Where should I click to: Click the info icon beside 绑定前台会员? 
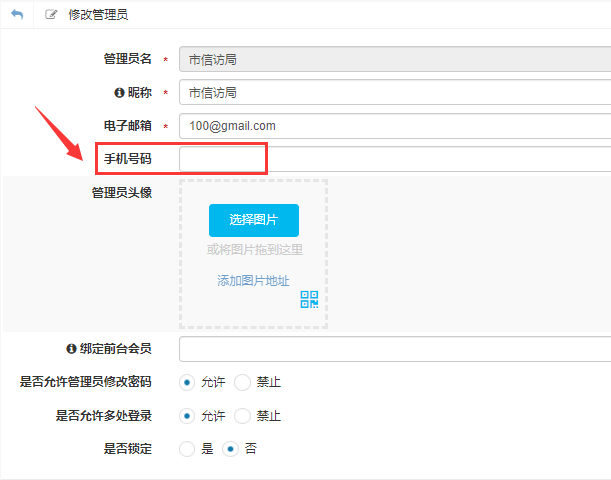[x=71, y=349]
